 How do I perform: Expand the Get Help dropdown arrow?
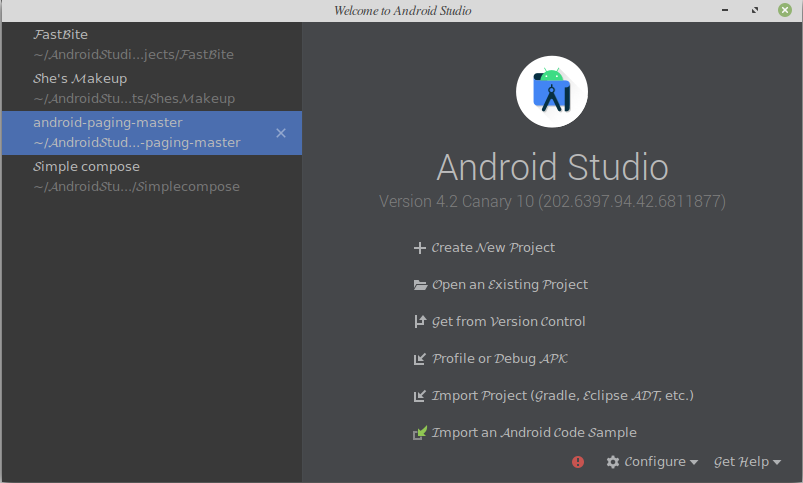coord(777,463)
